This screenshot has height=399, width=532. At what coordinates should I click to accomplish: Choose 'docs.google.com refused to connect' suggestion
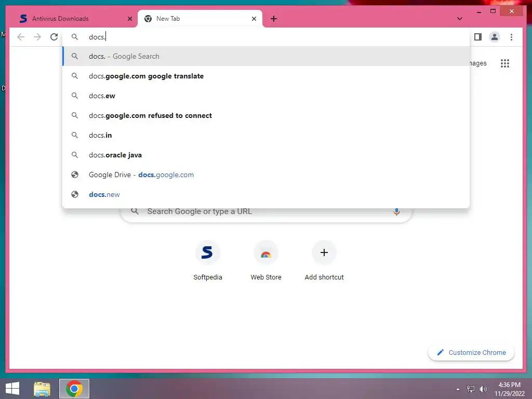[267, 115]
